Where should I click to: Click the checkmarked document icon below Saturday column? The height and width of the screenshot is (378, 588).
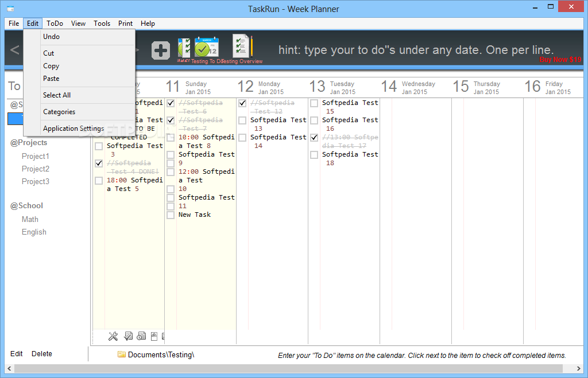(128, 336)
